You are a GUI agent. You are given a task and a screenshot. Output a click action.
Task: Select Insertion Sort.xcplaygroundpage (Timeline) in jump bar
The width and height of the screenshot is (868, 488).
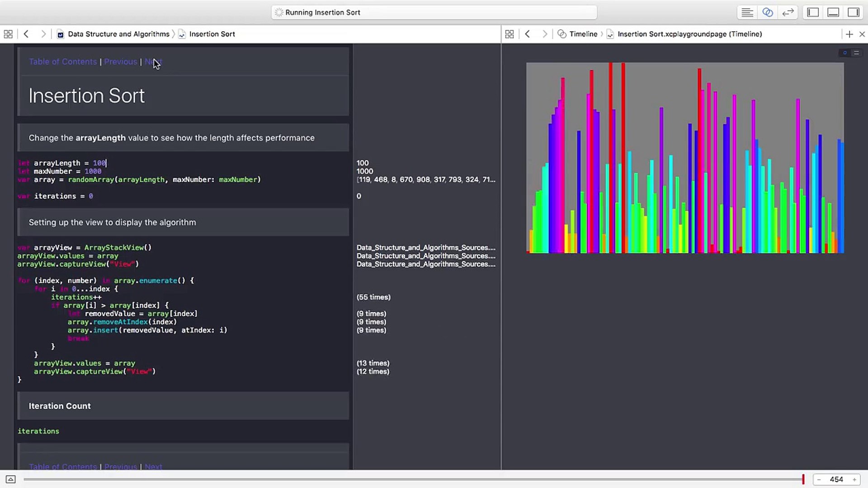point(689,34)
